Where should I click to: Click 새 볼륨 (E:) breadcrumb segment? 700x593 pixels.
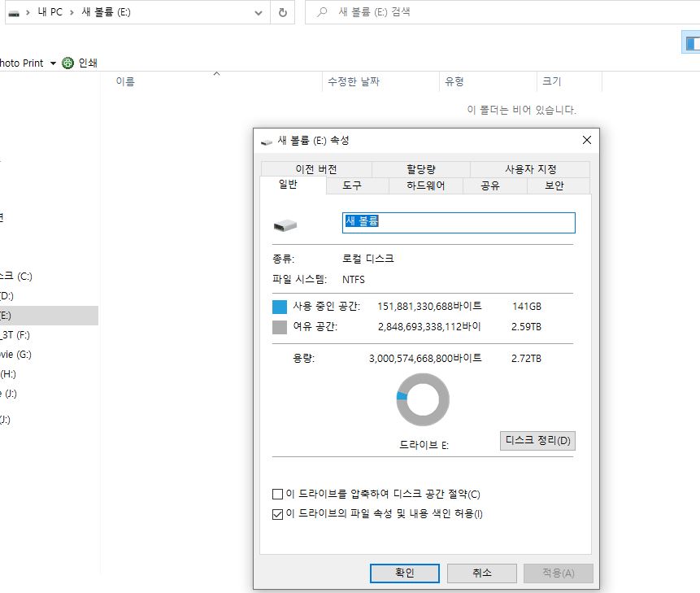(107, 12)
